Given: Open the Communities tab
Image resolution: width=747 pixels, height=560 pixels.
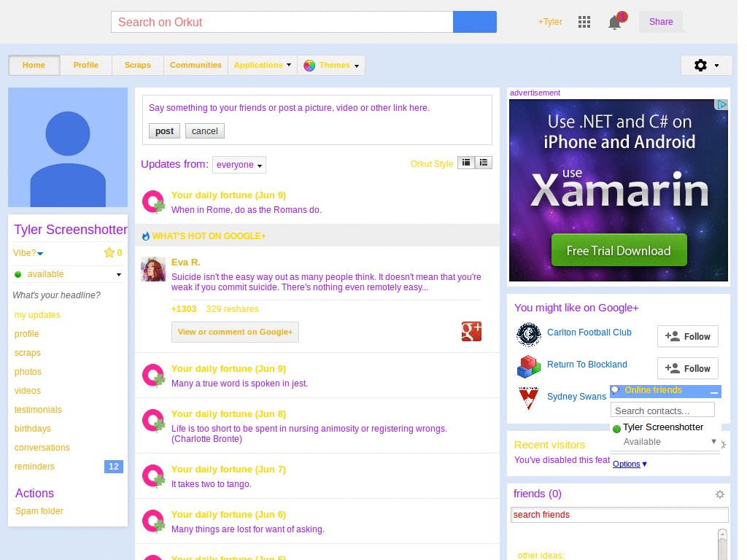Looking at the screenshot, I should 196,65.
